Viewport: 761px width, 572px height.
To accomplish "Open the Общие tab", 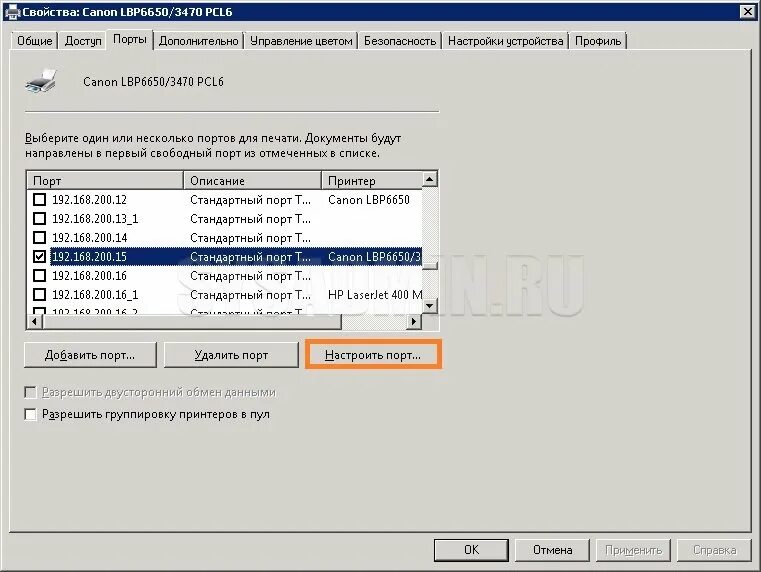I will pyautogui.click(x=34, y=41).
